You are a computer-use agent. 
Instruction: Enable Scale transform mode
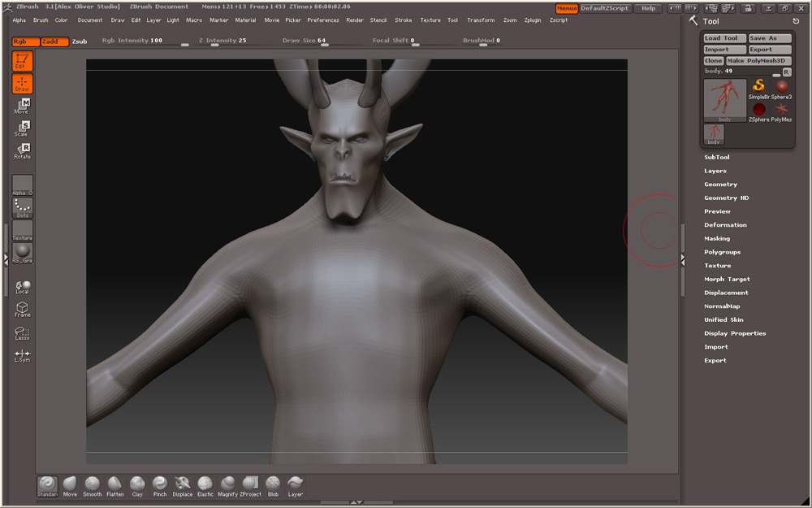pos(22,128)
